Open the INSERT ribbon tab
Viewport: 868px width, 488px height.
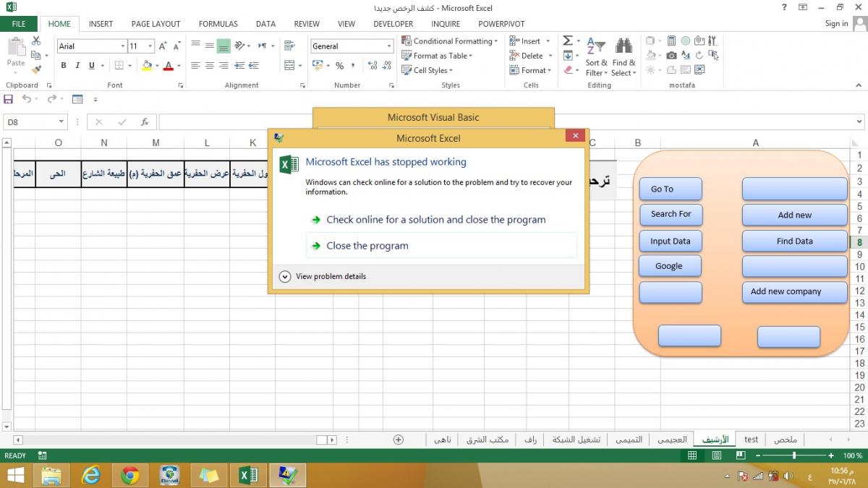click(101, 24)
